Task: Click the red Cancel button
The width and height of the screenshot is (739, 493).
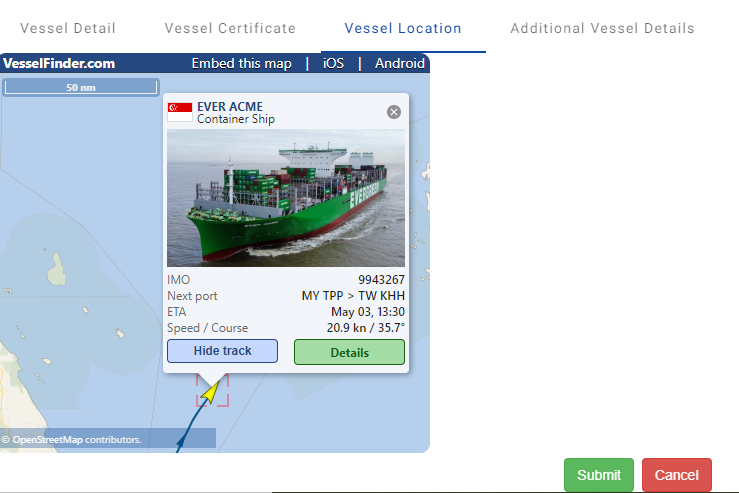Action: tap(677, 475)
